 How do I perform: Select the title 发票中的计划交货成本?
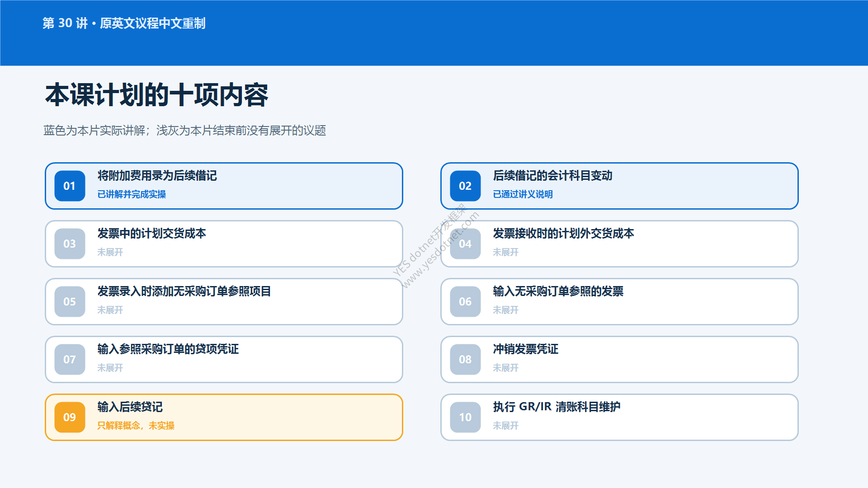point(151,233)
